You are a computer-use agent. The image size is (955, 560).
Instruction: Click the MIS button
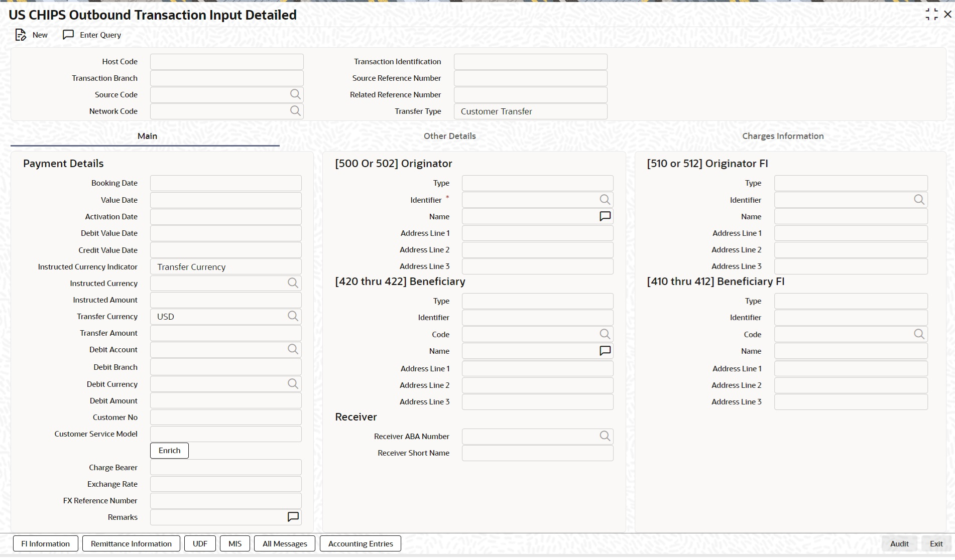click(x=235, y=544)
